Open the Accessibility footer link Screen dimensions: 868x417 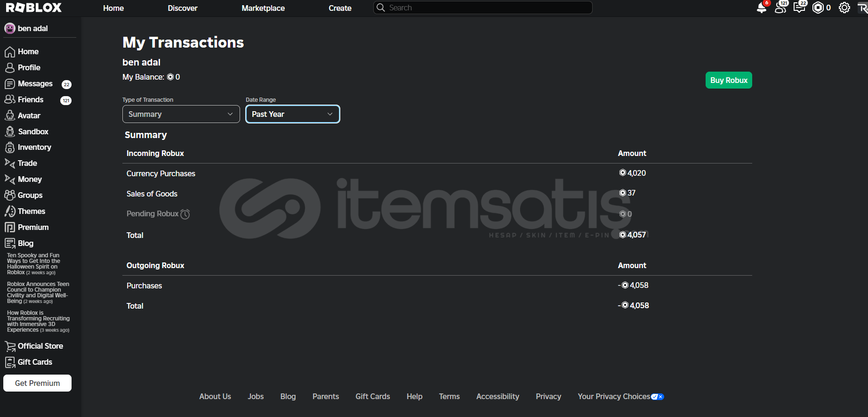[x=498, y=397]
